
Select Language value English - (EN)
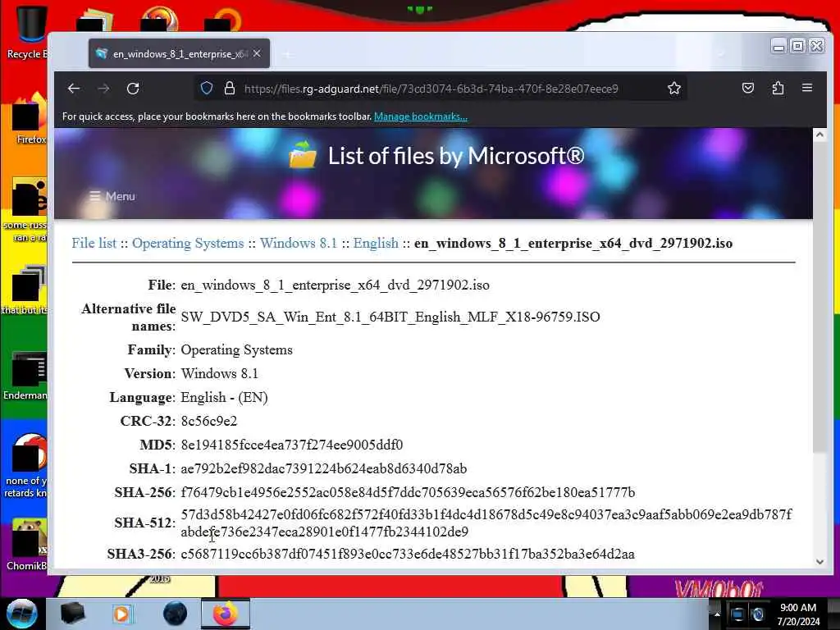pos(225,398)
